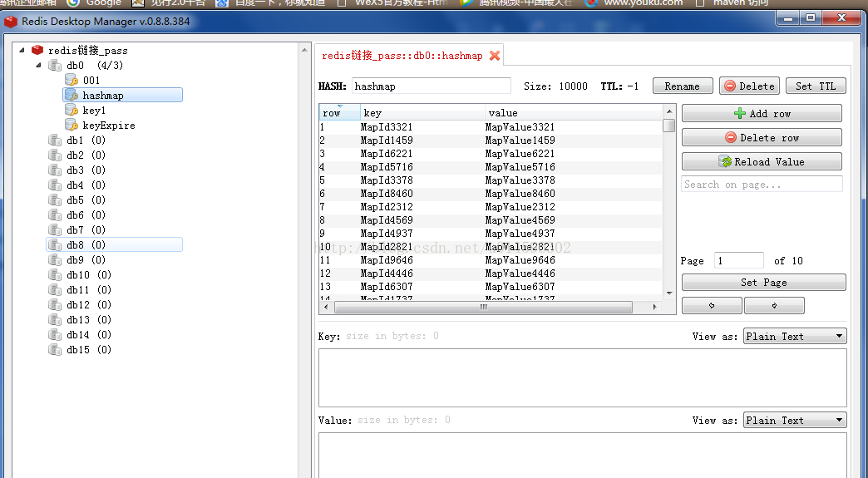
Task: Go to next page arrow button
Action: (x=774, y=305)
